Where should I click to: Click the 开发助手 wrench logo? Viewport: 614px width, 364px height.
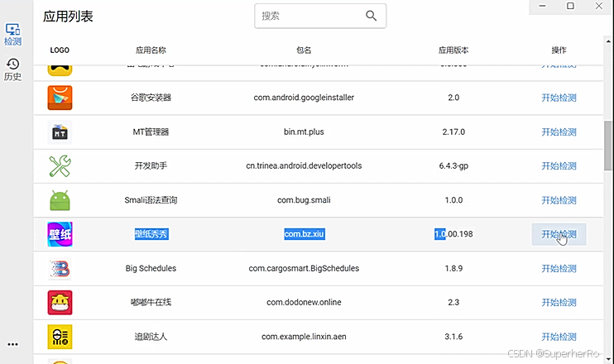(x=60, y=166)
